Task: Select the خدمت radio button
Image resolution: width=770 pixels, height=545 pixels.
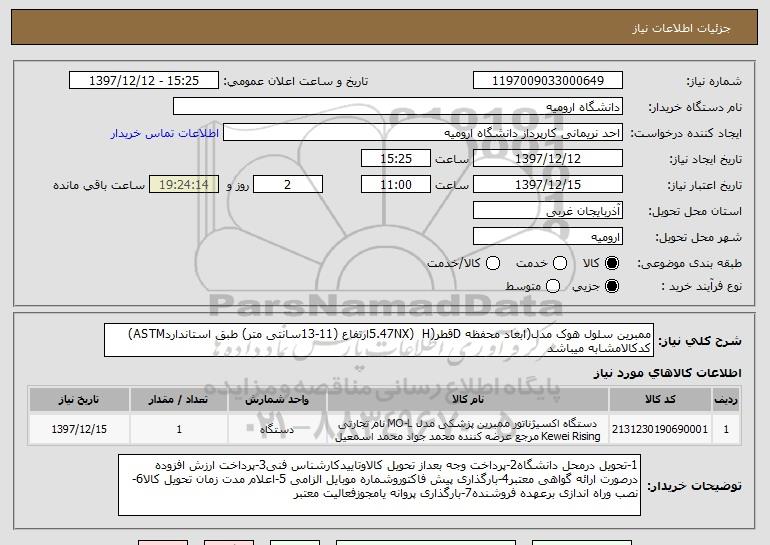Action: [560, 263]
